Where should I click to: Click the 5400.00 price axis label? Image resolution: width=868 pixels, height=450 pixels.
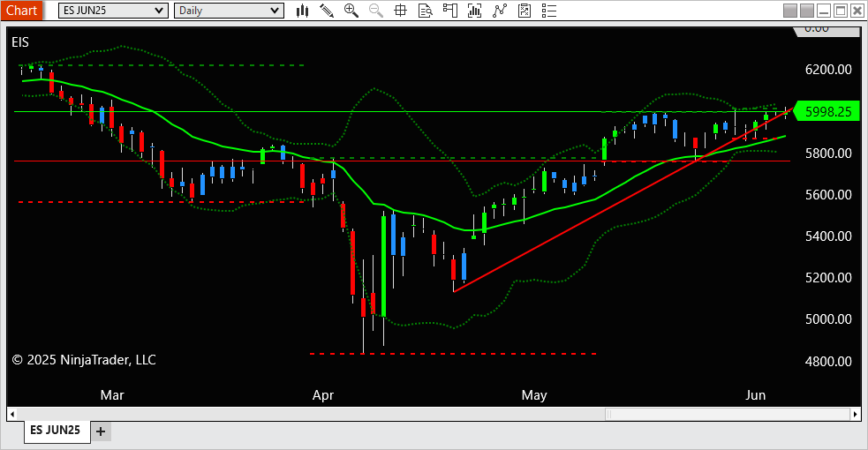click(x=828, y=236)
